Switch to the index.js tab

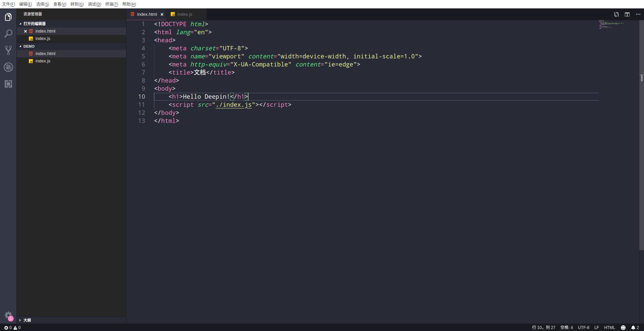click(185, 14)
